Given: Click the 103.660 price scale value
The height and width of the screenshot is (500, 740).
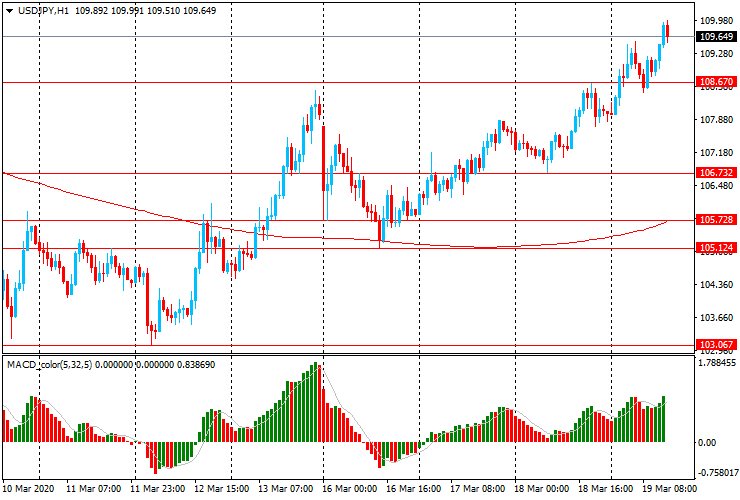Looking at the screenshot, I should coord(716,318).
